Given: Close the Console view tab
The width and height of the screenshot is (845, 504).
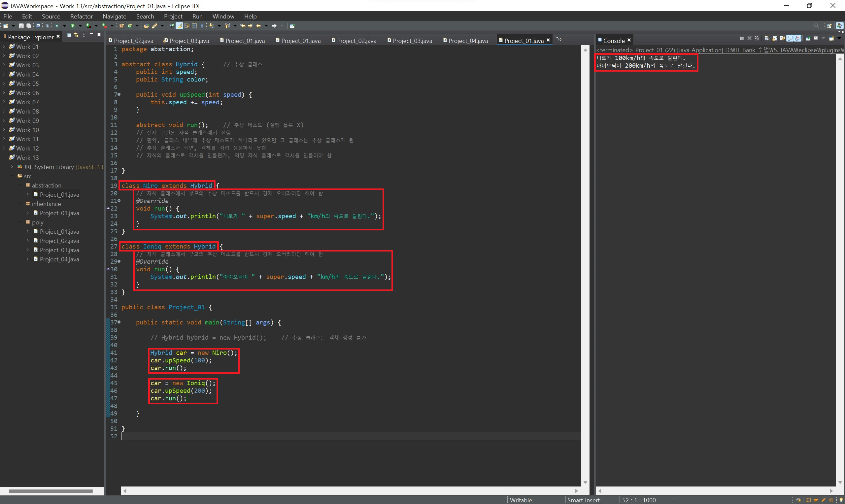Looking at the screenshot, I should [x=629, y=40].
